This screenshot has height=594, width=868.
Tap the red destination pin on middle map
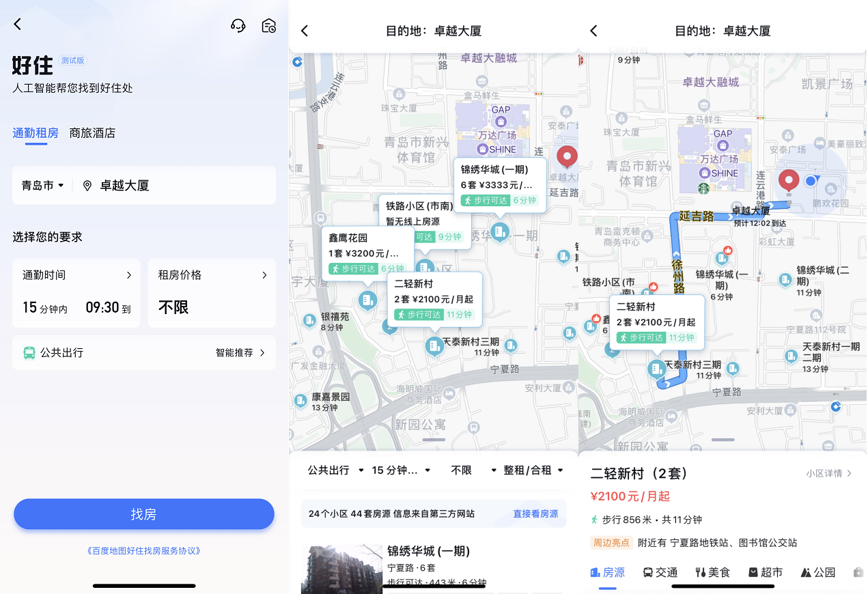(x=566, y=156)
